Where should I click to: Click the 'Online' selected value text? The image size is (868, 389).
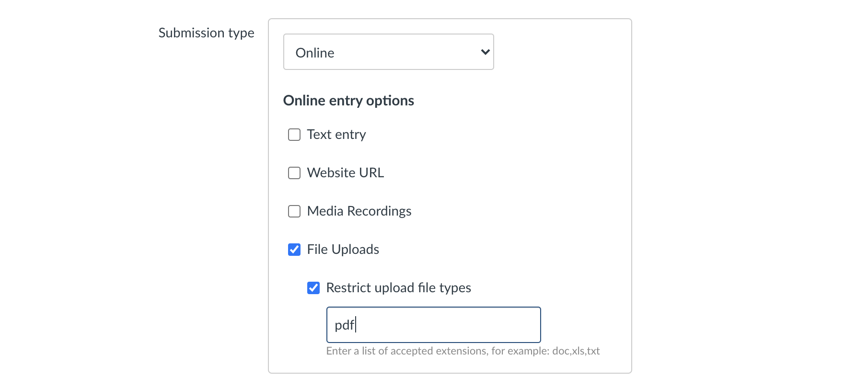315,53
